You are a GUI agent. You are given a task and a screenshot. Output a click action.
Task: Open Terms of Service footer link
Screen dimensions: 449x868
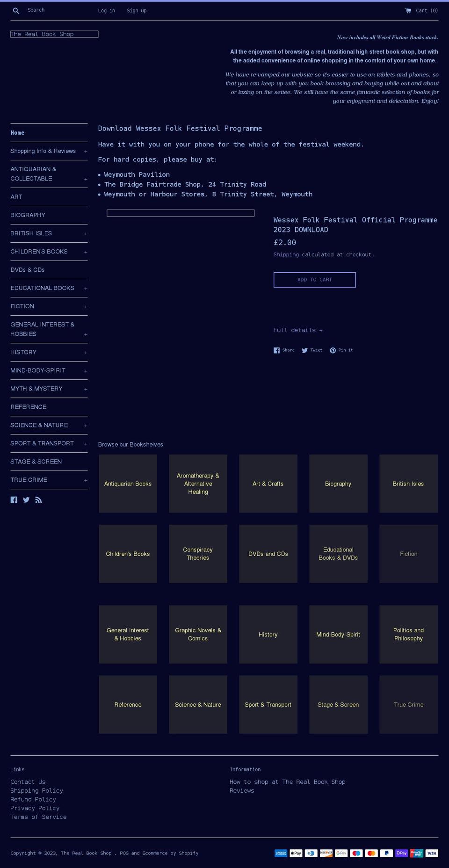point(38,817)
